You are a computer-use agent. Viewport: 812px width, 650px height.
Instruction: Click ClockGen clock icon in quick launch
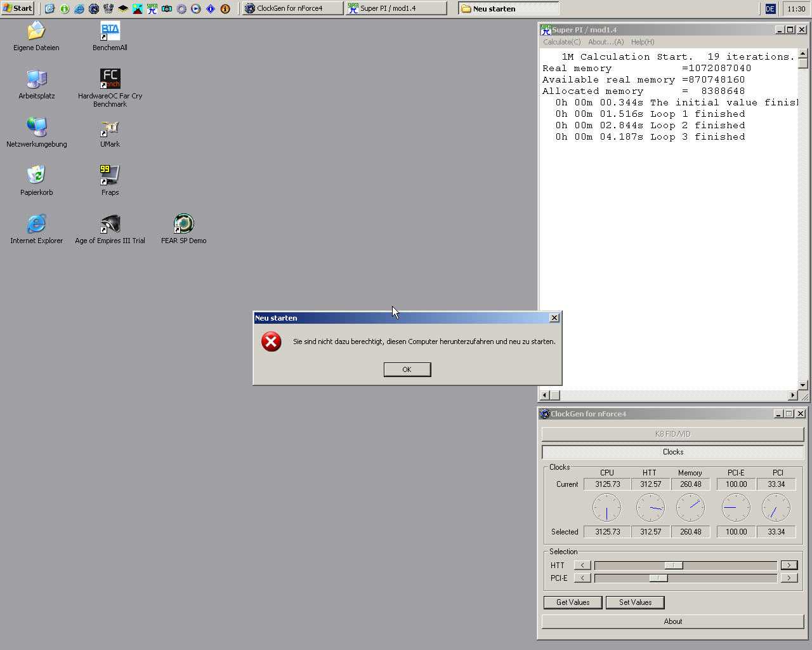(x=94, y=9)
